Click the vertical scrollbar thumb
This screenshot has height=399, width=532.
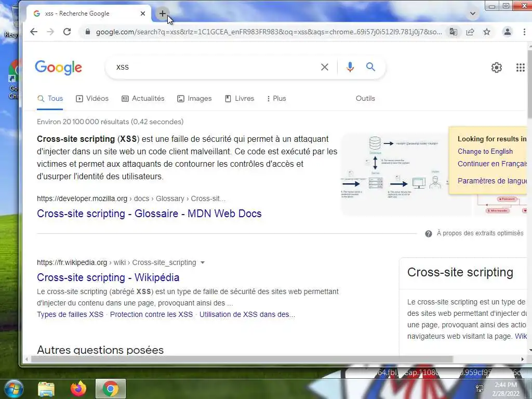click(529, 85)
